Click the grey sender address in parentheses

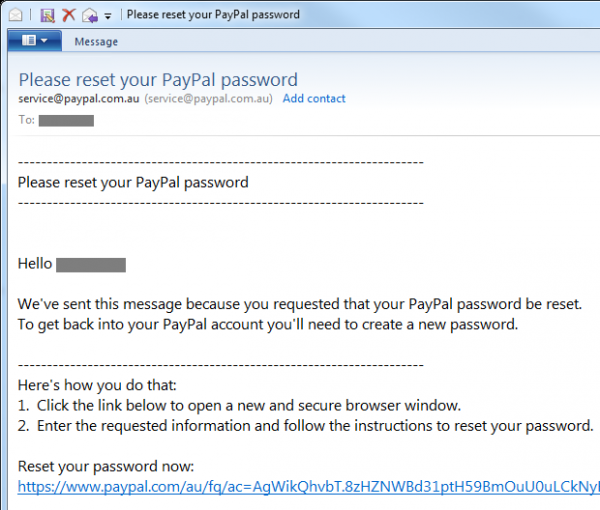209,99
